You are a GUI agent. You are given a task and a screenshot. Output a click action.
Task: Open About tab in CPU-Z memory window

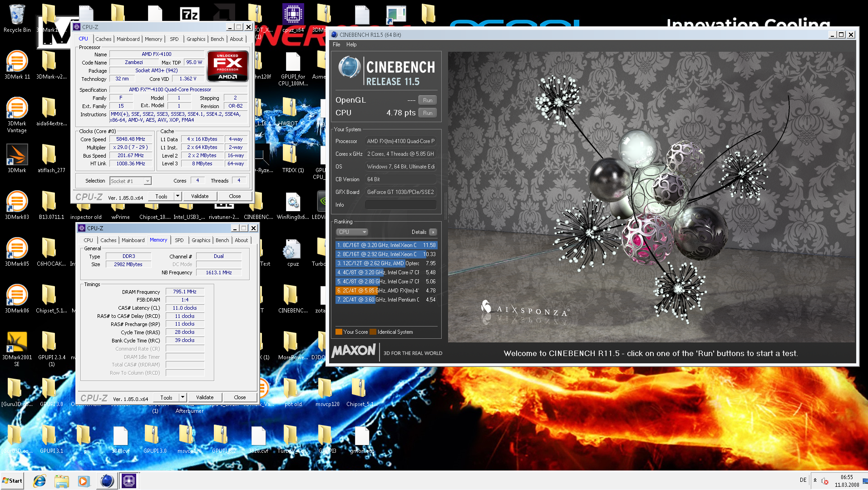click(242, 240)
